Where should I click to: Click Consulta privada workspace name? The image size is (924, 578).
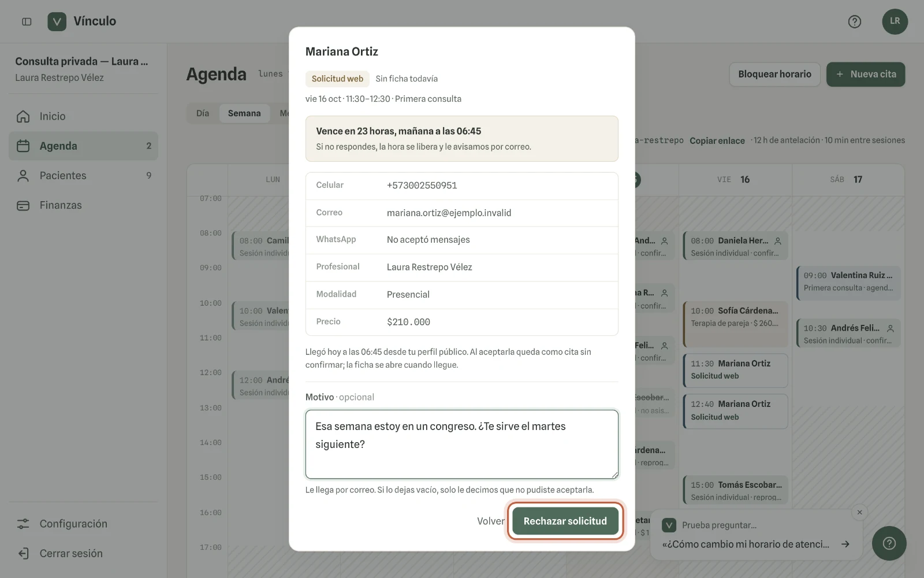coord(81,61)
